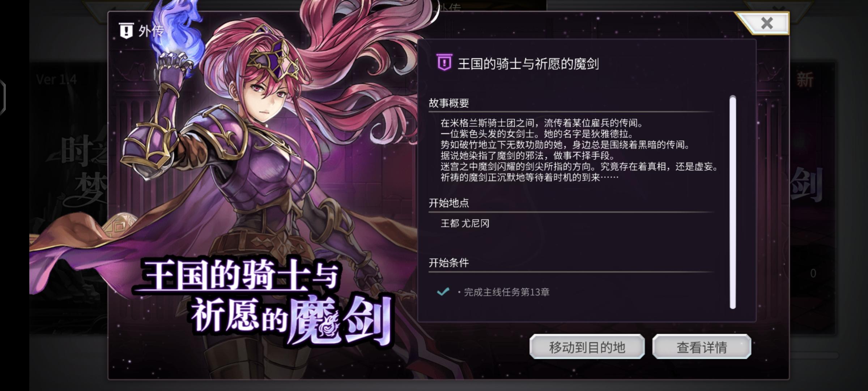The width and height of the screenshot is (868, 391).
Task: Open 查看详情 for this story
Action: point(702,347)
